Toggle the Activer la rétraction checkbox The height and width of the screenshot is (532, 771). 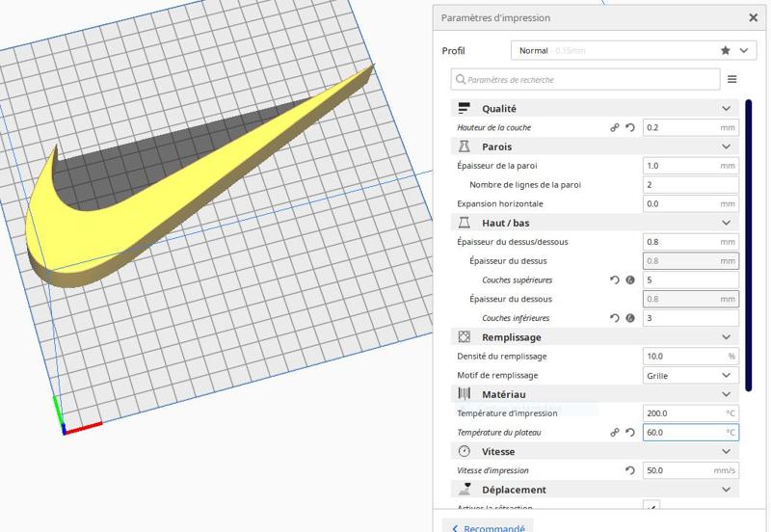[651, 505]
